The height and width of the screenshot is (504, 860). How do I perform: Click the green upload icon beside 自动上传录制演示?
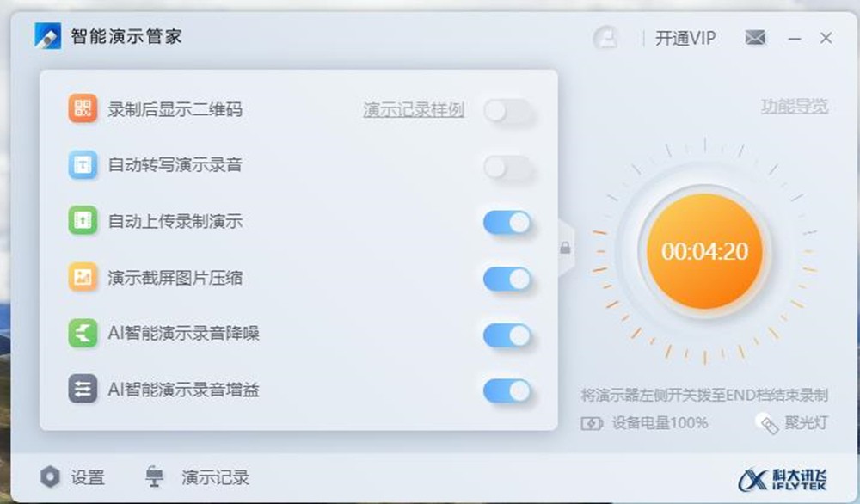(83, 220)
